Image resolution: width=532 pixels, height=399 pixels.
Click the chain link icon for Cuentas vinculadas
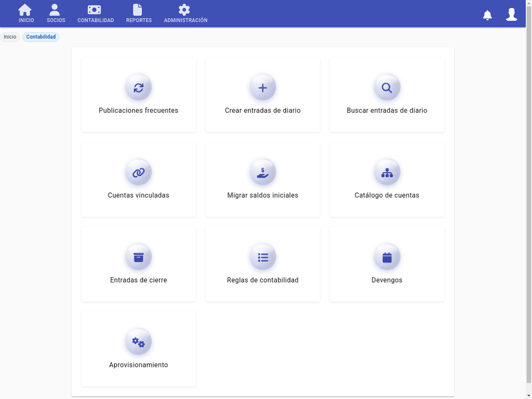138,172
